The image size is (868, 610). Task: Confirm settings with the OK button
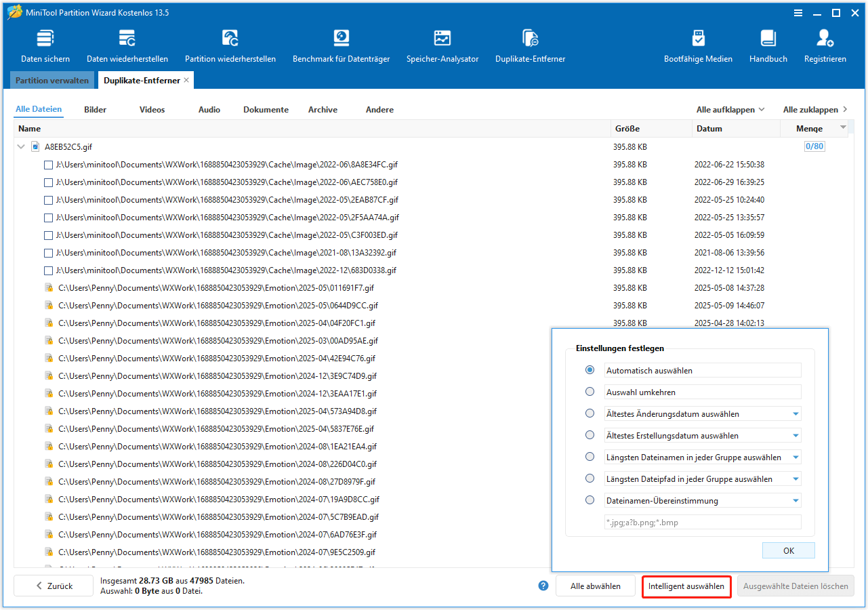click(x=788, y=550)
